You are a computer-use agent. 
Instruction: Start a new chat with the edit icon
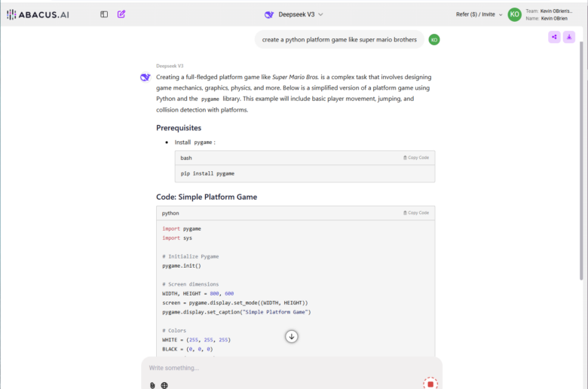(x=121, y=14)
